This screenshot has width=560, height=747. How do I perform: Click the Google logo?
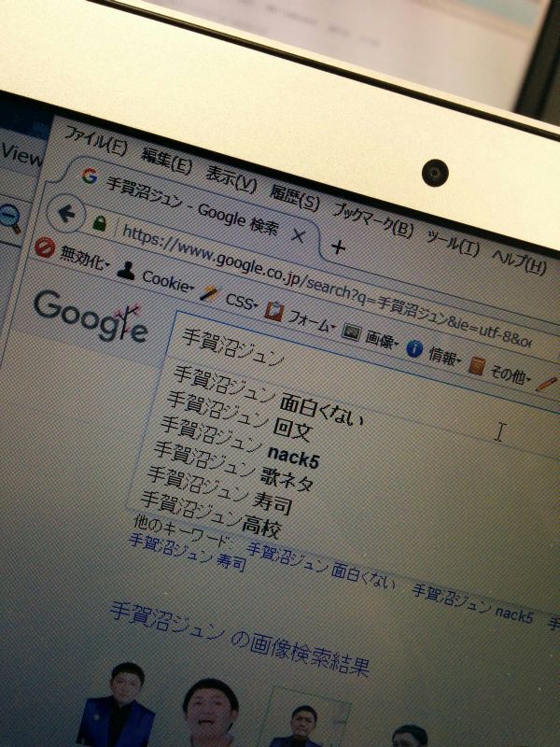coord(90,317)
